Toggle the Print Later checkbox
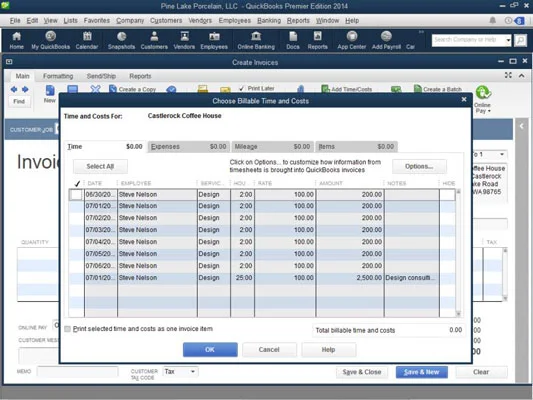Screen dimensions: 533x400 tap(241, 88)
